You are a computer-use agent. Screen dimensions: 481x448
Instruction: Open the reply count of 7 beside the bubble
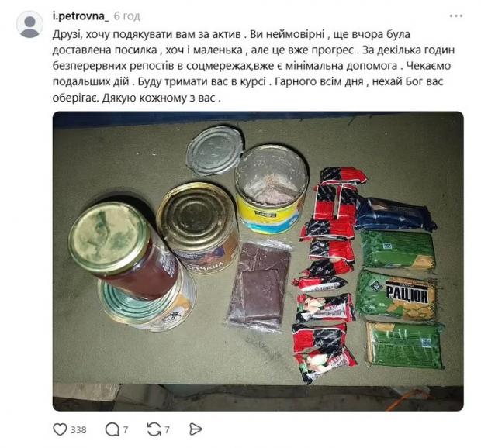tap(126, 429)
